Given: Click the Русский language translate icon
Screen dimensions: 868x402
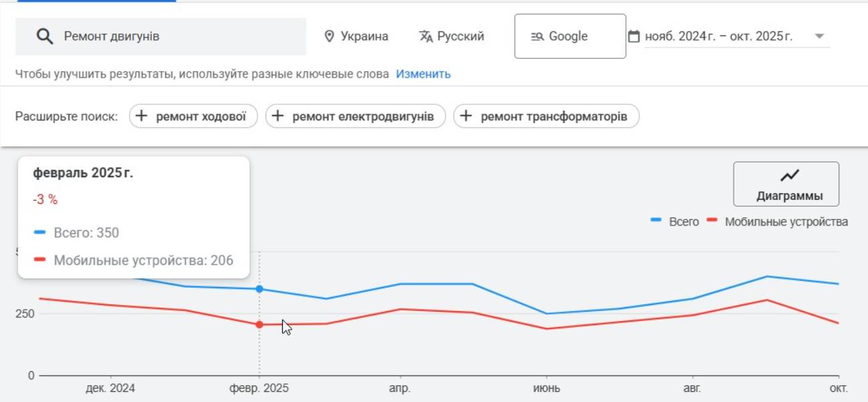Looking at the screenshot, I should click(x=426, y=36).
